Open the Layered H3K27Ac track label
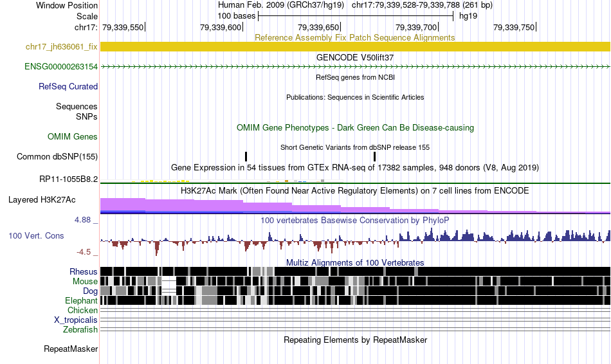The width and height of the screenshot is (611, 364). [42, 200]
